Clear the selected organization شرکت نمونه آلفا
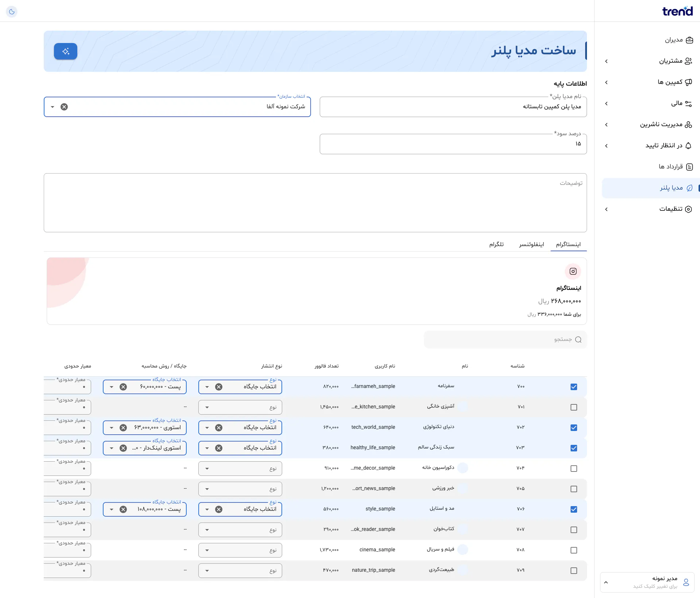700x598 pixels. [x=64, y=107]
